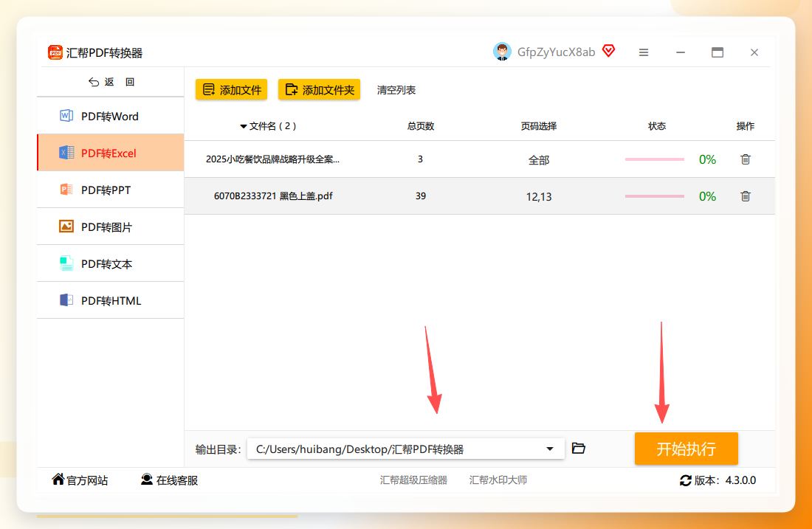Screen dimensions: 812x529
Task: Click the version refresh icon
Action: coord(686,480)
